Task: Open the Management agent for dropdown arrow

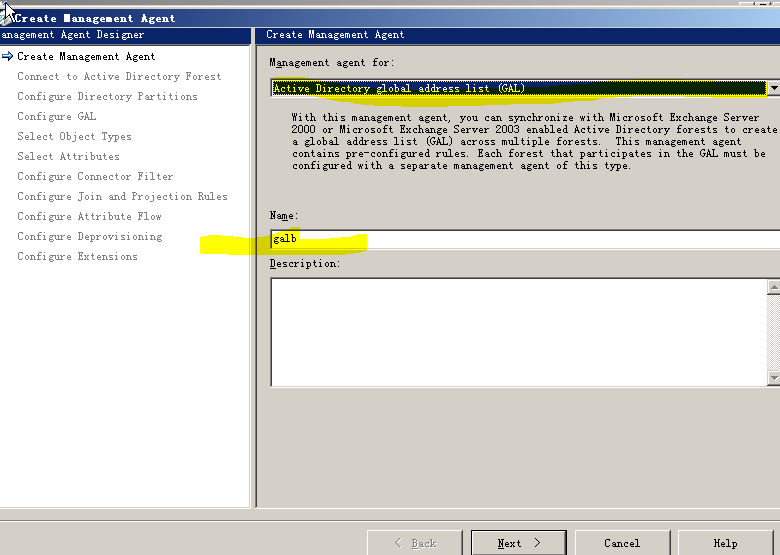Action: [x=774, y=89]
